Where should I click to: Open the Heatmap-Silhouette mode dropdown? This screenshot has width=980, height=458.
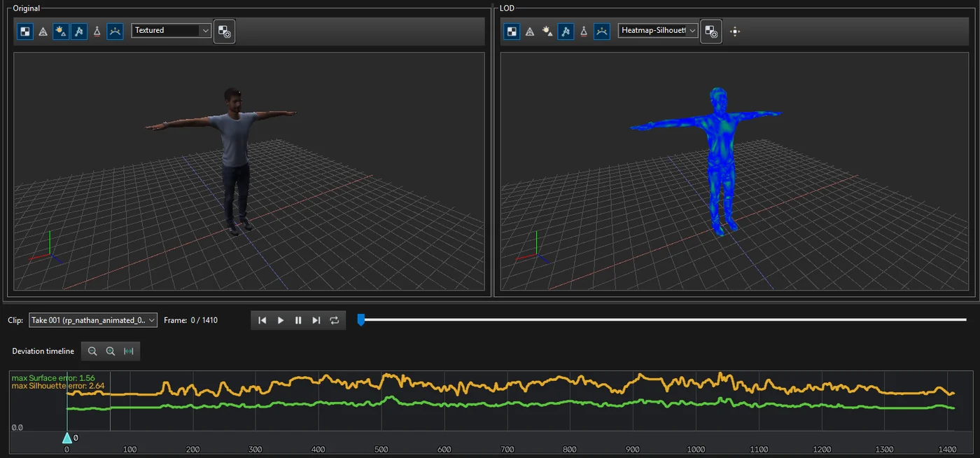658,31
